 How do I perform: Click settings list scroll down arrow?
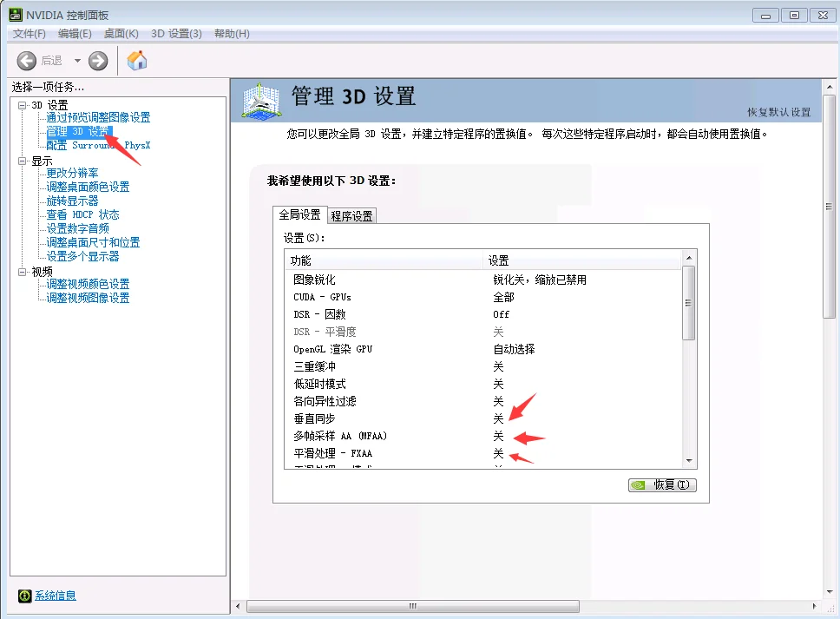point(690,461)
